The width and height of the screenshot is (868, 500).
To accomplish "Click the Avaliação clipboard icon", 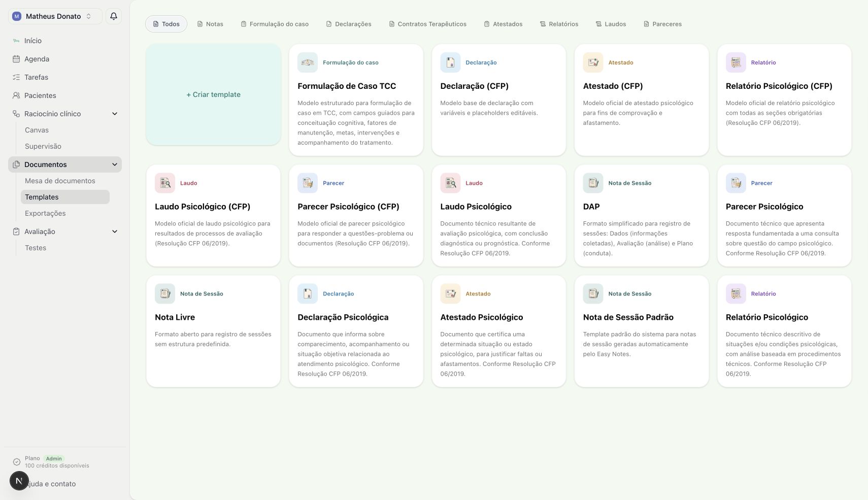I will coord(16,231).
